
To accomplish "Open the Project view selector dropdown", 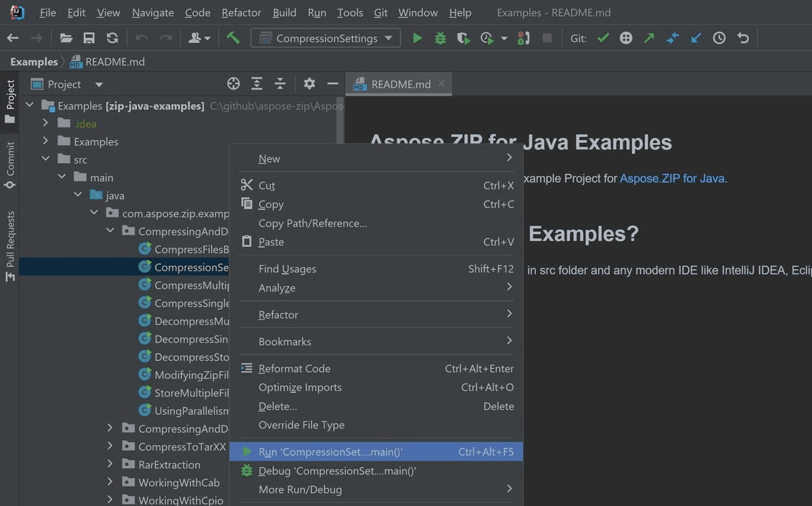I will click(99, 85).
